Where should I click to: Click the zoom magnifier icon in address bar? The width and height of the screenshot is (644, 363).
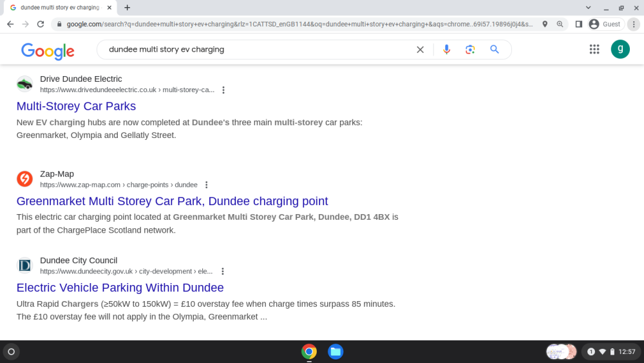pyautogui.click(x=560, y=25)
